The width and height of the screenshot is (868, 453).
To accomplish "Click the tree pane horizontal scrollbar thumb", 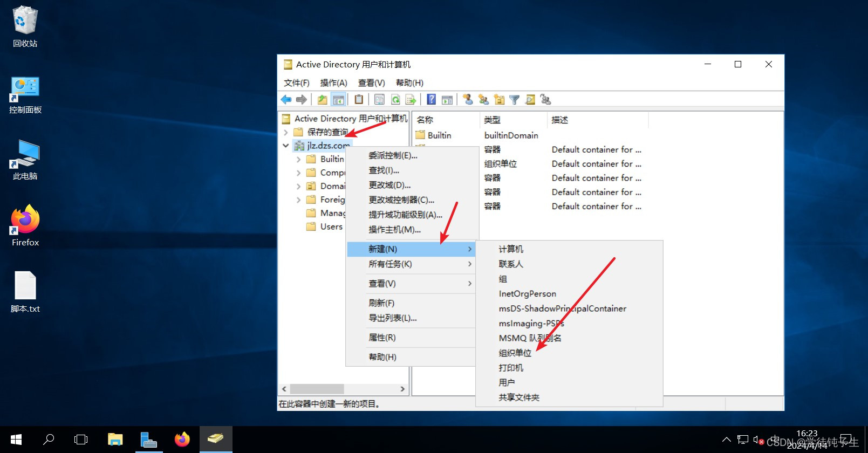I will [x=317, y=389].
